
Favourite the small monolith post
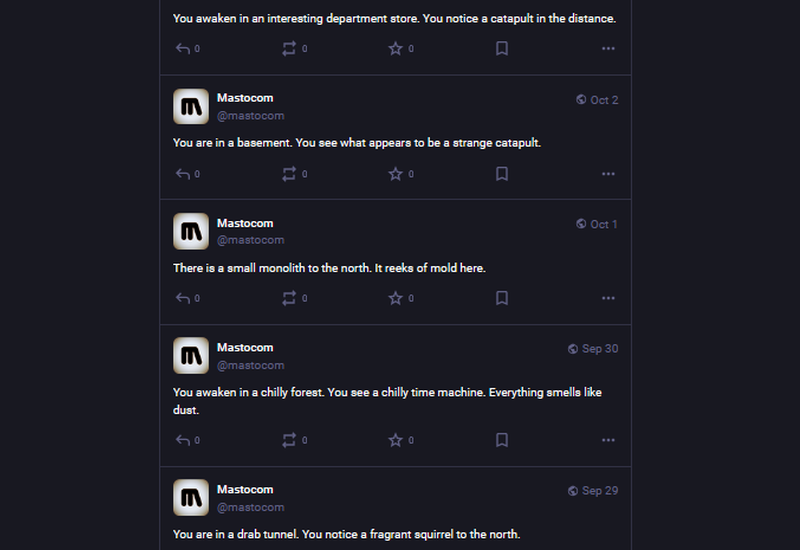tap(395, 298)
